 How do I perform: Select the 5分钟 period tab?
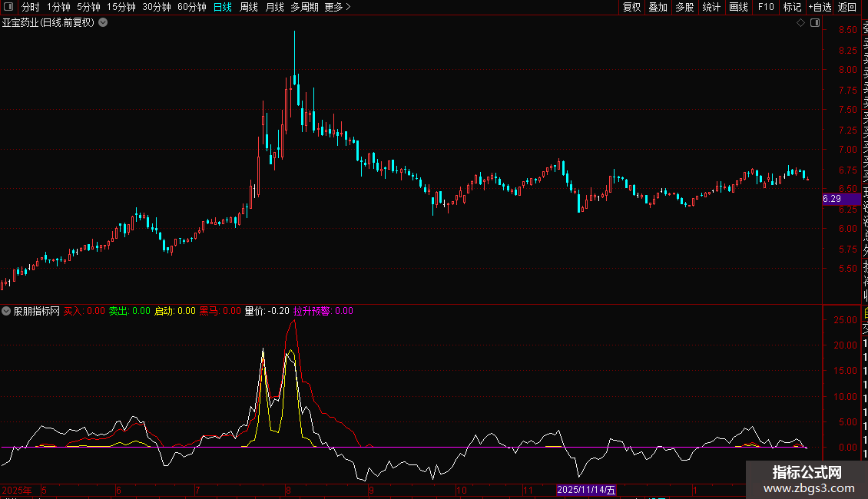point(88,7)
